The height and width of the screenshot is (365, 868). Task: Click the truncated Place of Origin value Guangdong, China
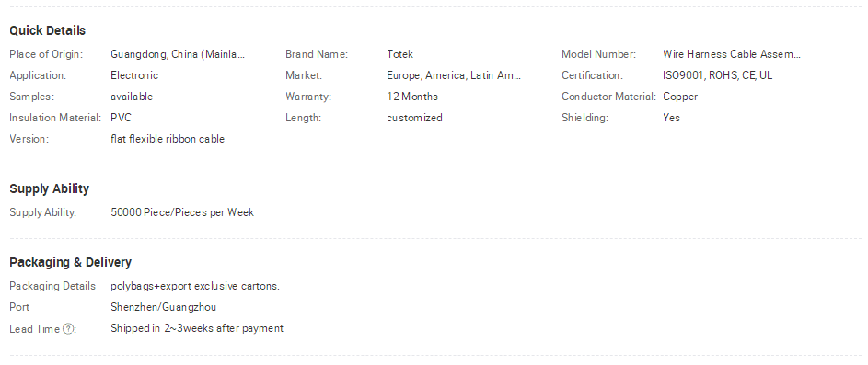coord(178,54)
